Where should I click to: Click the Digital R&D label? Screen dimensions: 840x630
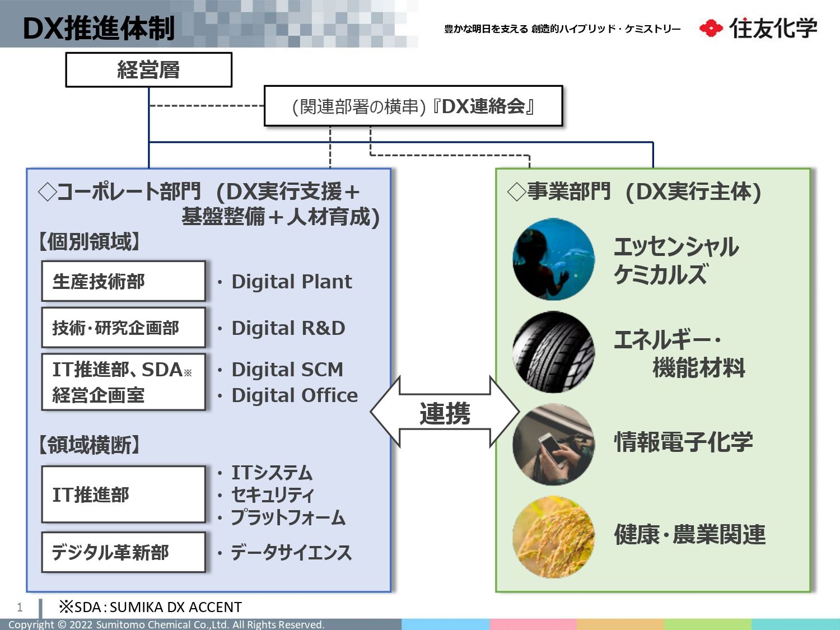coord(288,328)
